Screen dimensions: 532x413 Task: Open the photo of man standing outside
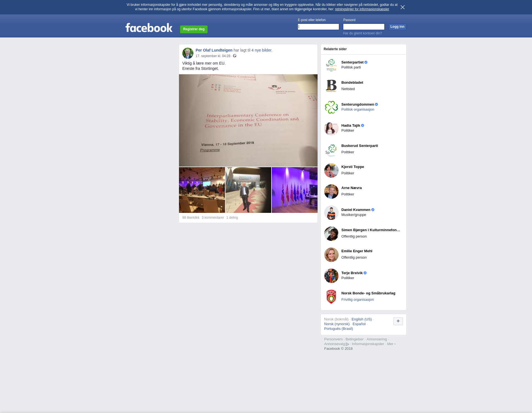click(248, 190)
